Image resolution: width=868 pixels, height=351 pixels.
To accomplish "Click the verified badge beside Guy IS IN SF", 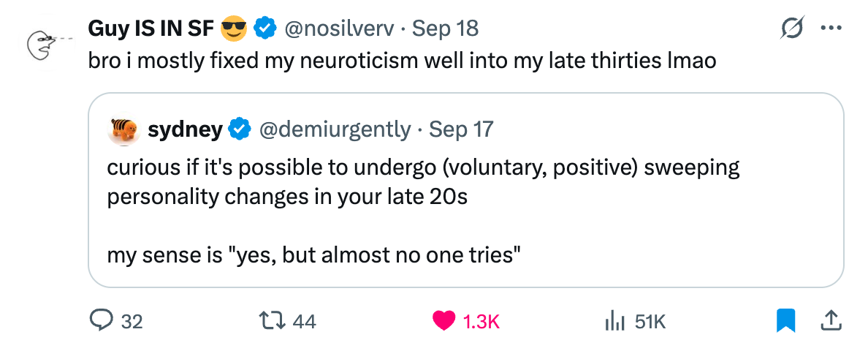I will click(x=264, y=29).
